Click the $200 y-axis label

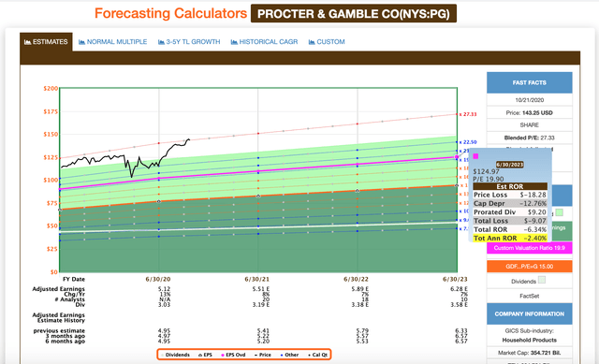point(51,88)
